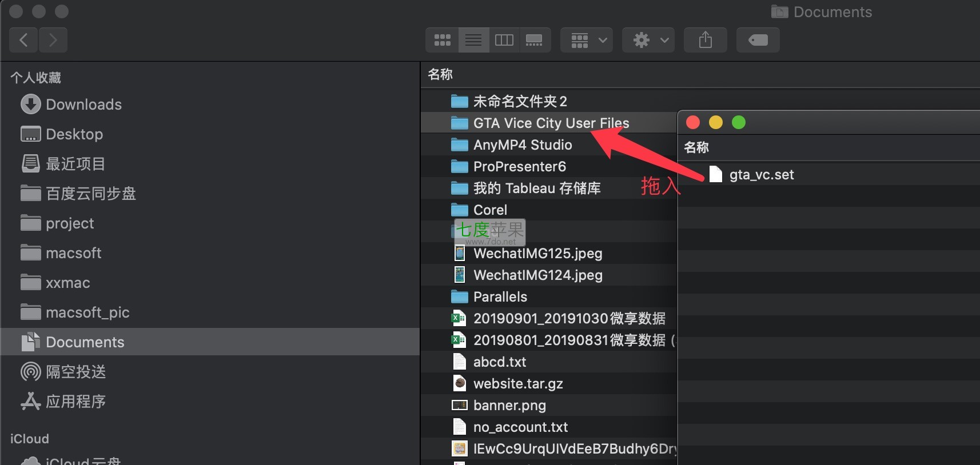Click the WechatIMG125.jpeg thumbnail icon

tap(460, 253)
